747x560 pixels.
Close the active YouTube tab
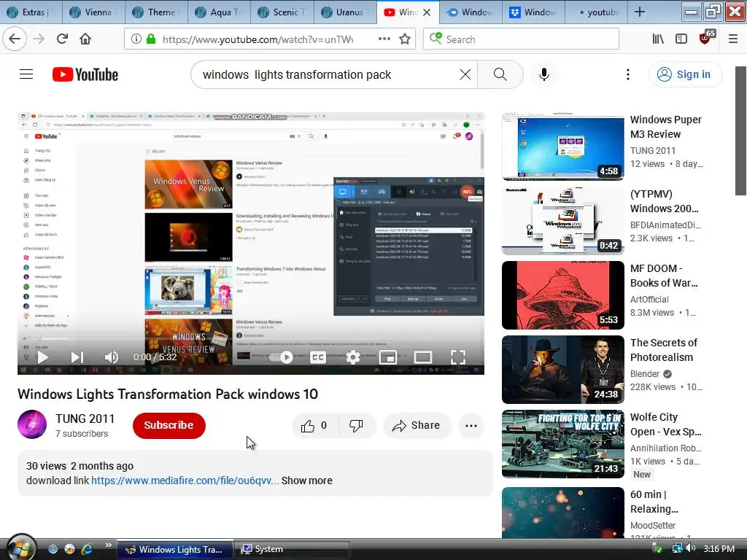(427, 12)
